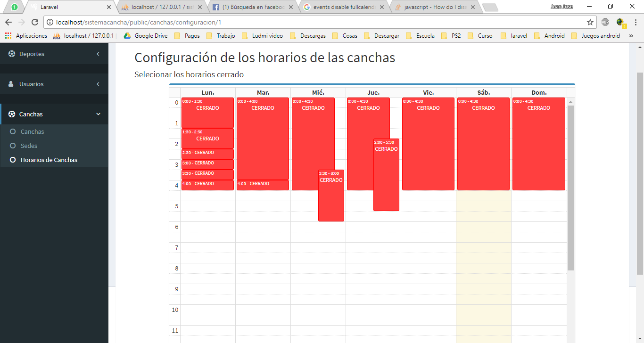Open the Canchas submenu link
The width and height of the screenshot is (644, 343).
click(32, 131)
